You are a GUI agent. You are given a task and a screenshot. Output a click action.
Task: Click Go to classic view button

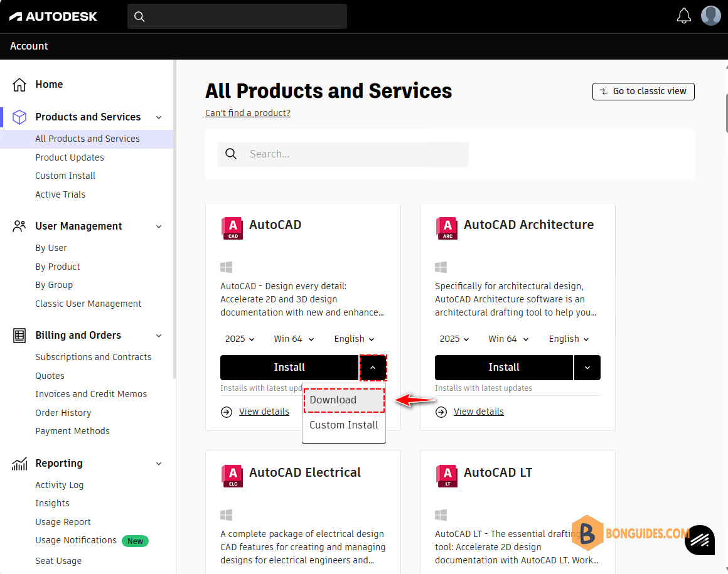643,92
